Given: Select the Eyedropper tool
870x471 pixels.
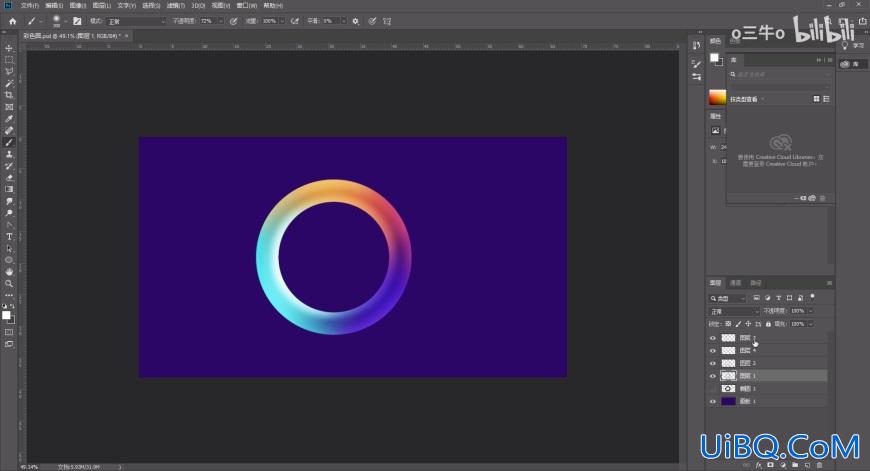Looking at the screenshot, I should [x=9, y=119].
